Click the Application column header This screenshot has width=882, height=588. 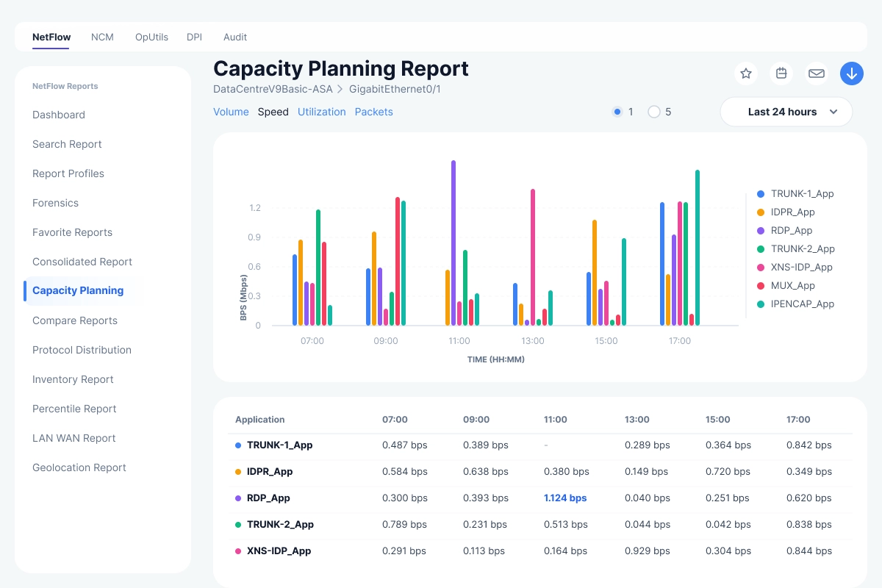pyautogui.click(x=259, y=420)
